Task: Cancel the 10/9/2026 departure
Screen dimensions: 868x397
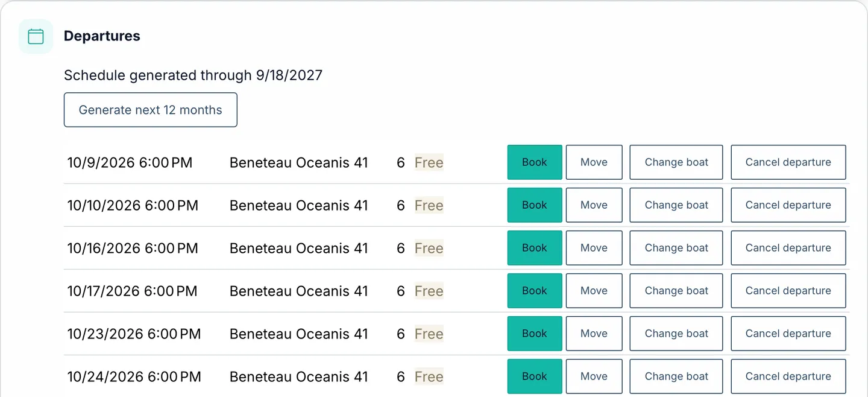Action: (788, 162)
